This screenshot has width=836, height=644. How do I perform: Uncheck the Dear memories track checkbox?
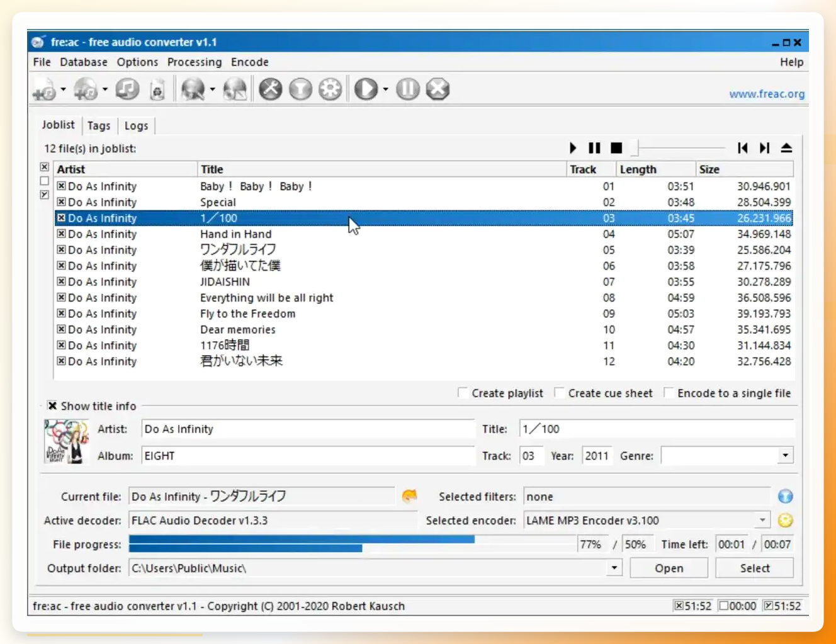pyautogui.click(x=61, y=329)
